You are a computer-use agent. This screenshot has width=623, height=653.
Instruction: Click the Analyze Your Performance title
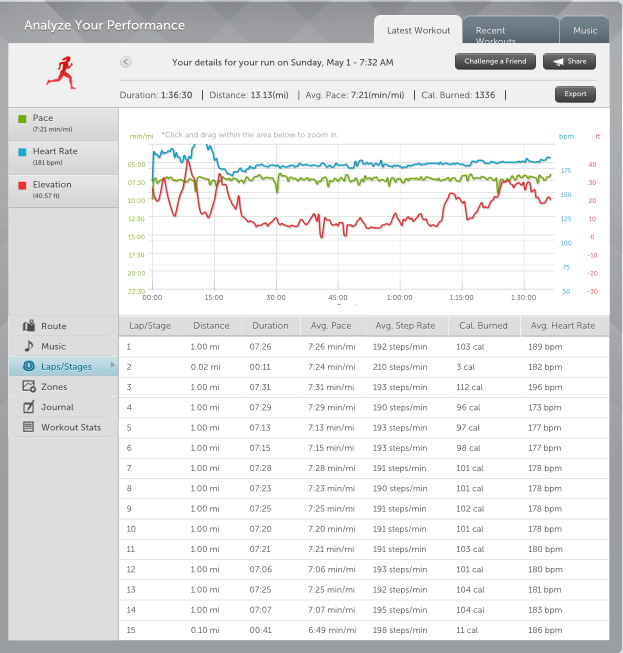point(104,25)
